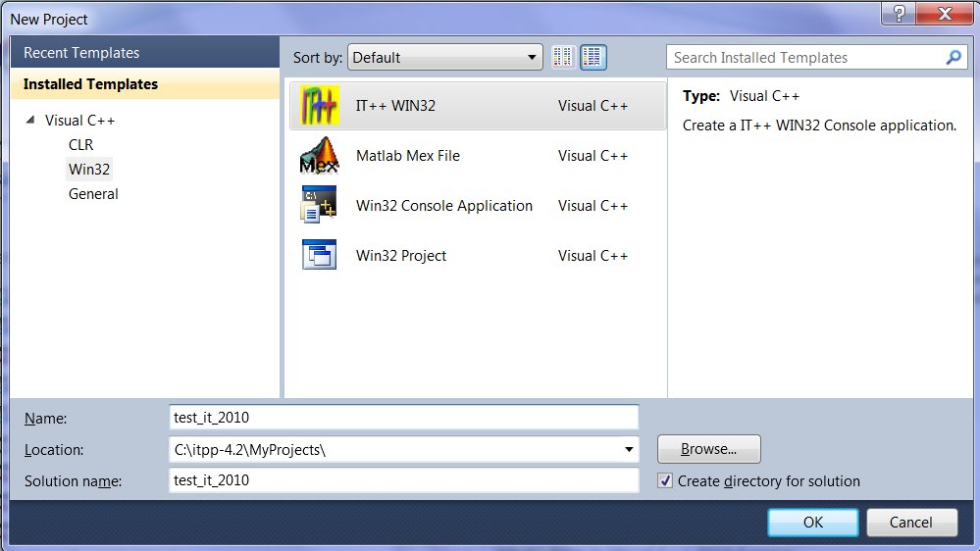Select 'Matlab Mex File' template name

pos(407,156)
